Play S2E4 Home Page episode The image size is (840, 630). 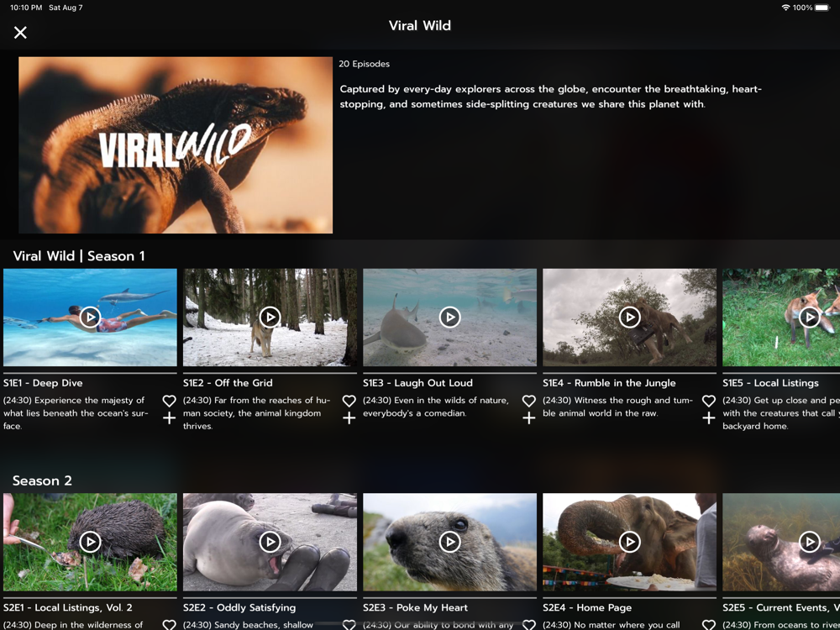(x=629, y=542)
